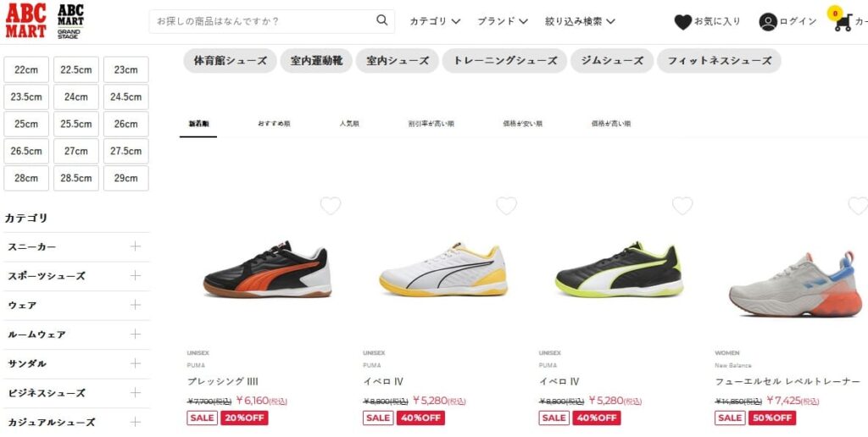Open the ブランド dropdown menu

coord(503,21)
